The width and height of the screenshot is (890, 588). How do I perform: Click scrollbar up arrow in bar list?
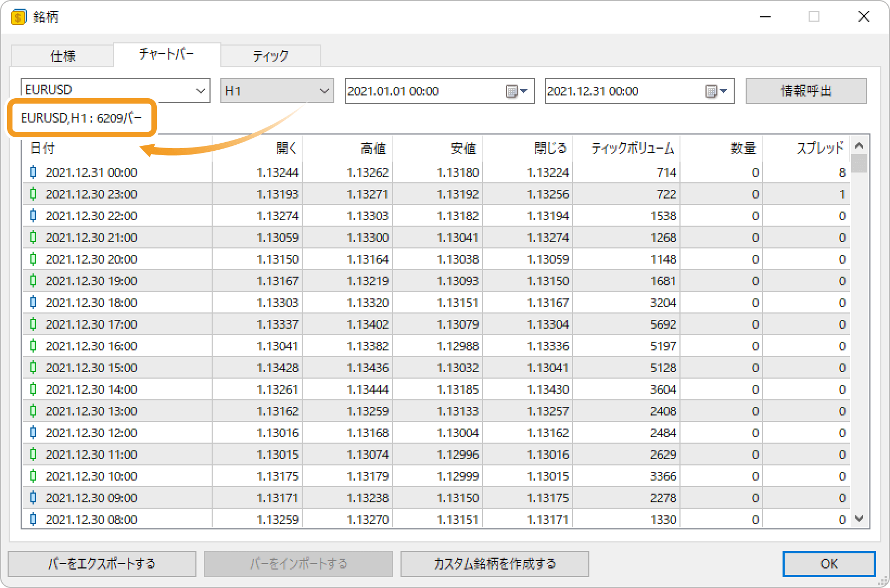click(859, 145)
